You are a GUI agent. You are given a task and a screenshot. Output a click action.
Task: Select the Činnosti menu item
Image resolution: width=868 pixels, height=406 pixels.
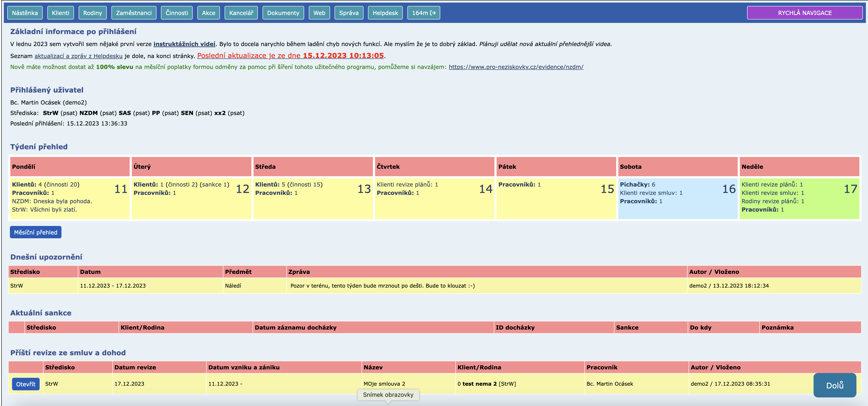pyautogui.click(x=177, y=13)
